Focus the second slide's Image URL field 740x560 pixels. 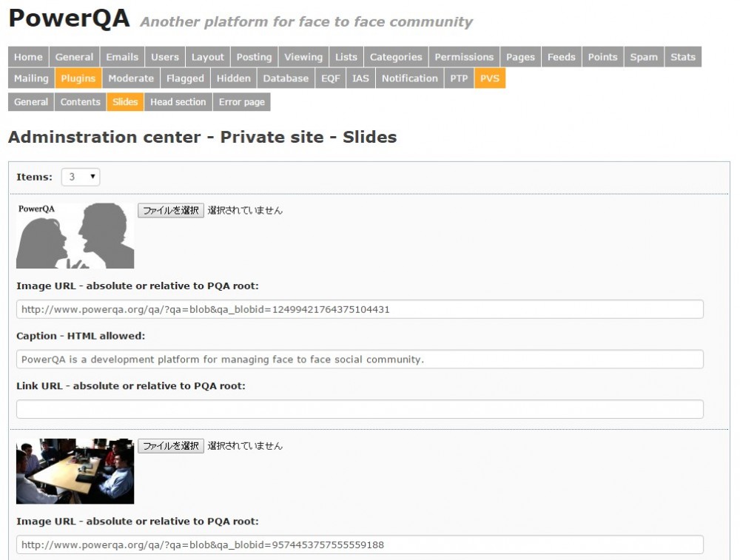[360, 544]
